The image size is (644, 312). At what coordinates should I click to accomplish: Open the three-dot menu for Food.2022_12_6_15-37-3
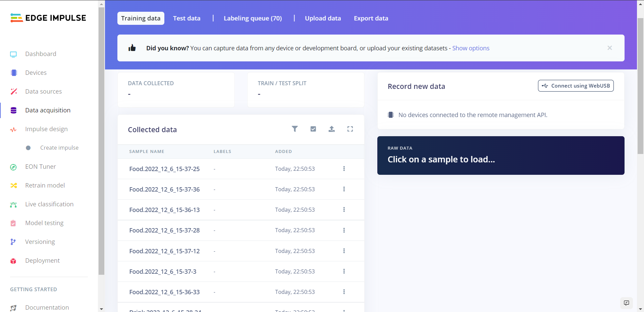pyautogui.click(x=344, y=271)
